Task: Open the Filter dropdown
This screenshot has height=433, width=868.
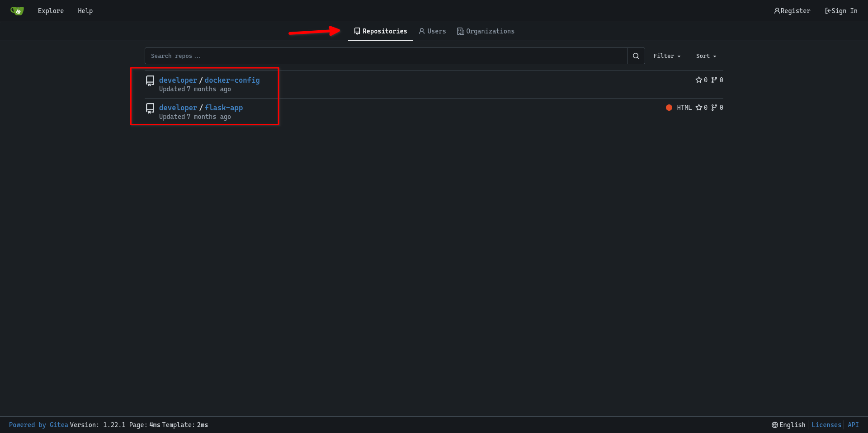Action: tap(666, 56)
